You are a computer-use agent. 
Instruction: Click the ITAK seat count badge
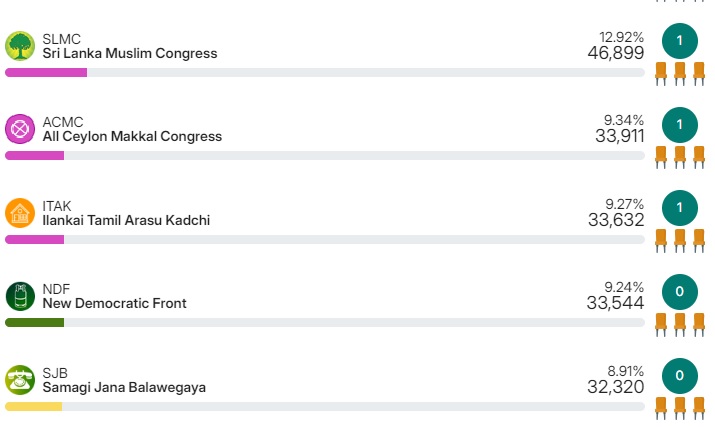tap(679, 208)
